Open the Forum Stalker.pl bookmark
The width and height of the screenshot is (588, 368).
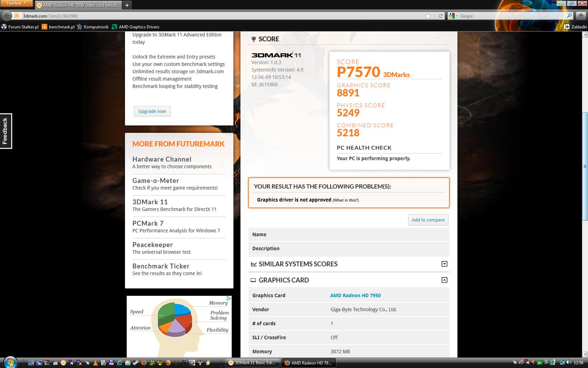coord(20,27)
